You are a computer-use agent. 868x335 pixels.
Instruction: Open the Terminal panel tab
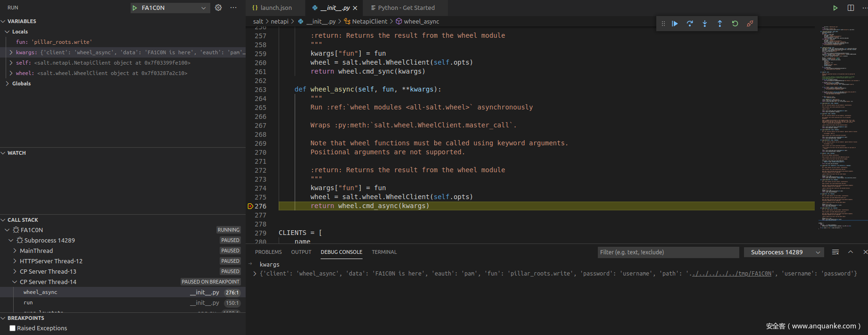coord(384,252)
